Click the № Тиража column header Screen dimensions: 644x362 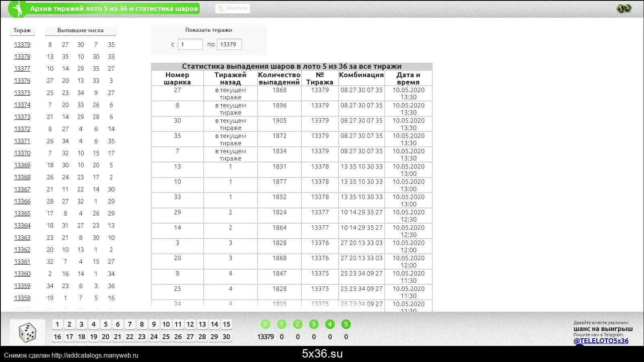coord(320,78)
